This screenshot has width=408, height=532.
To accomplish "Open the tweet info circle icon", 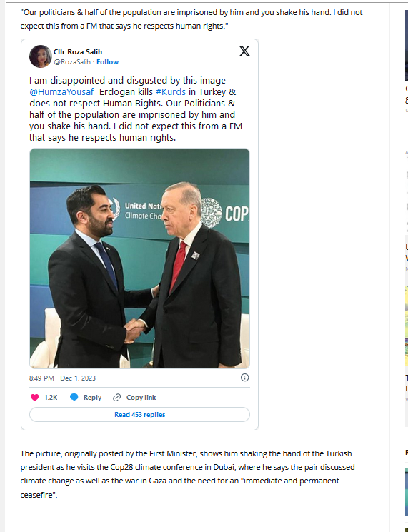I will tap(245, 378).
